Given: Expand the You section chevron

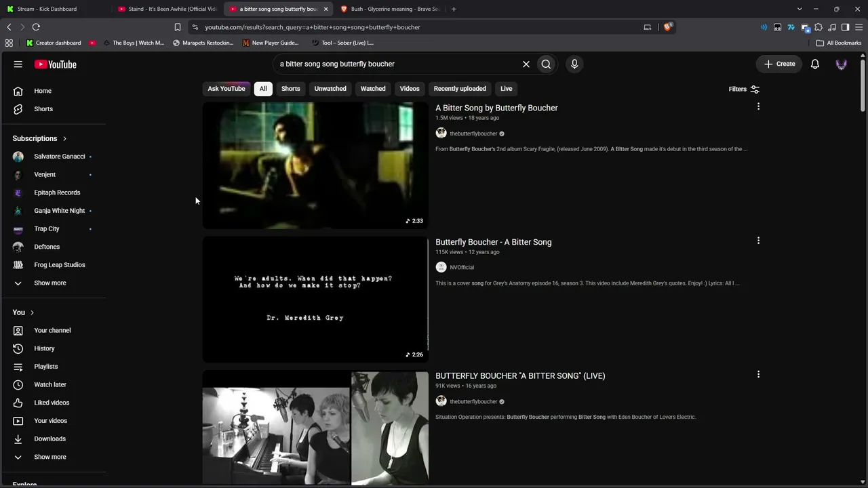Looking at the screenshot, I should click(x=32, y=312).
